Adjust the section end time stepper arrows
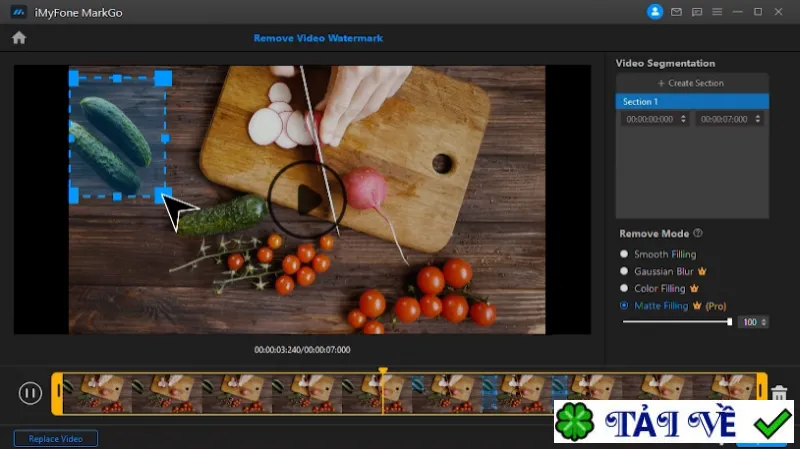The height and width of the screenshot is (449, 800). (x=758, y=119)
